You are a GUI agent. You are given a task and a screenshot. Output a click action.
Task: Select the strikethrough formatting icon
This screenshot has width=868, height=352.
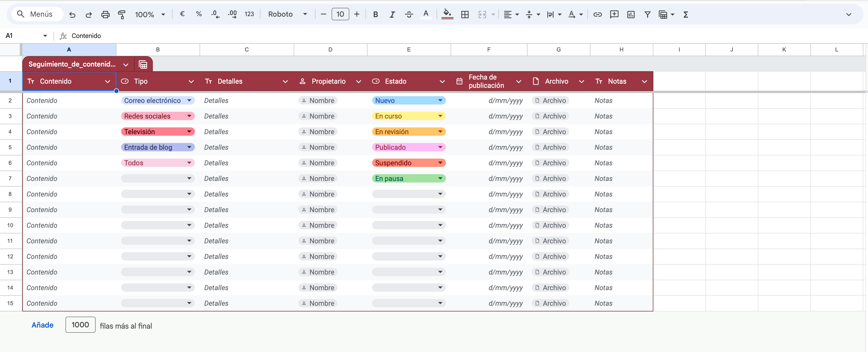coord(409,14)
